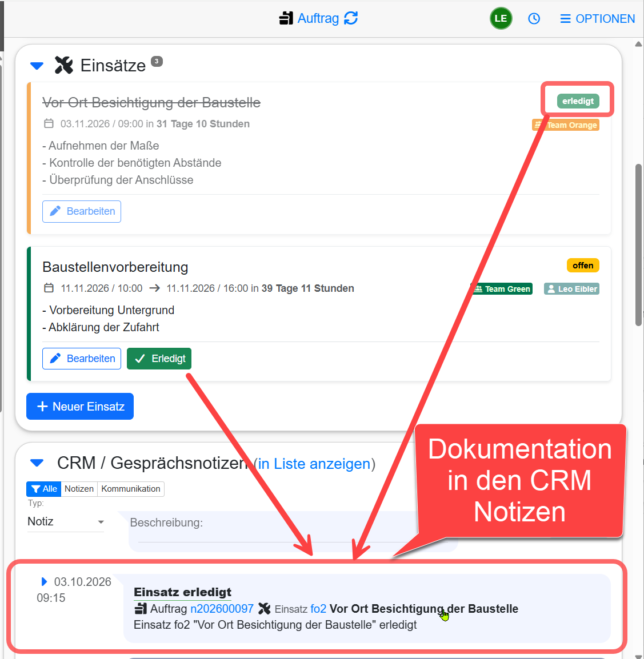Collapse the CRM / Gesprächsnotizen section
This screenshot has width=644, height=659.
pyautogui.click(x=37, y=463)
